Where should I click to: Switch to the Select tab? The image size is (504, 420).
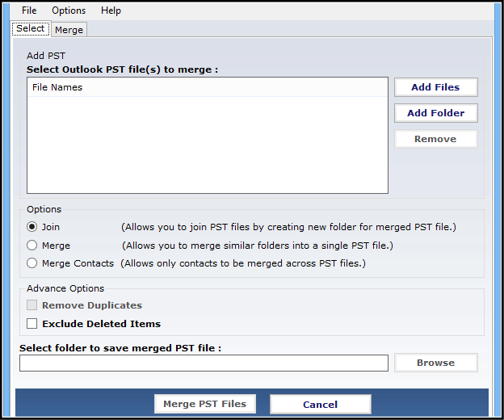pyautogui.click(x=31, y=28)
